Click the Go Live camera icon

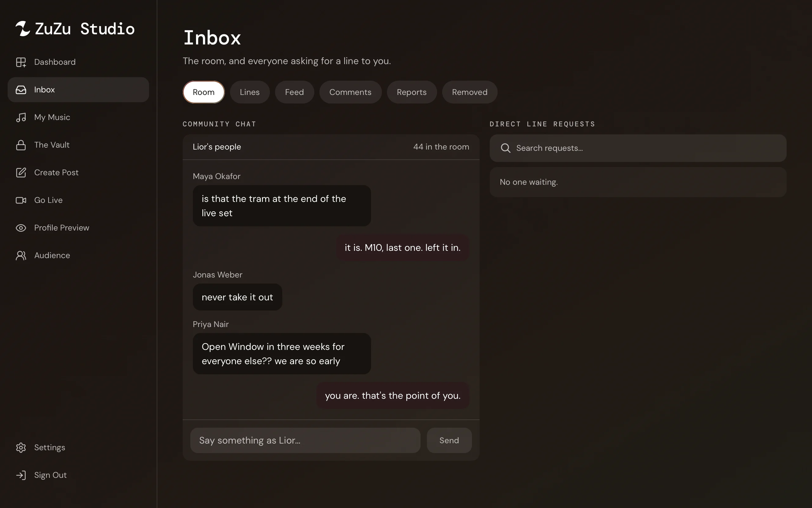pyautogui.click(x=21, y=200)
